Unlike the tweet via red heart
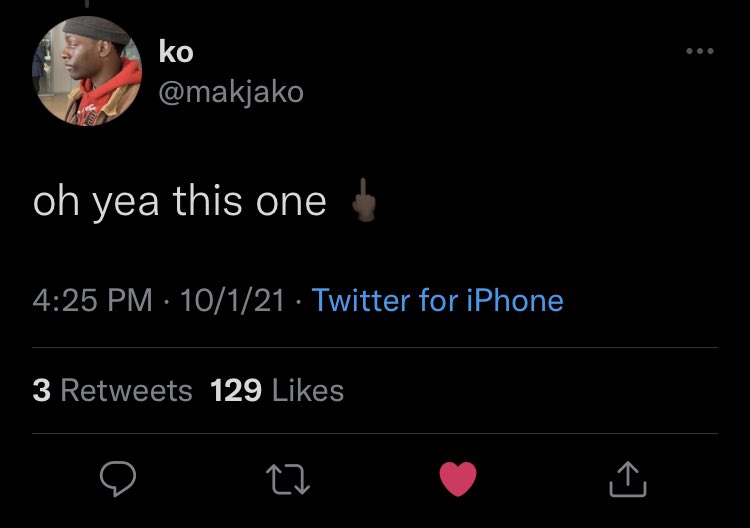This screenshot has width=750, height=528. (x=458, y=481)
